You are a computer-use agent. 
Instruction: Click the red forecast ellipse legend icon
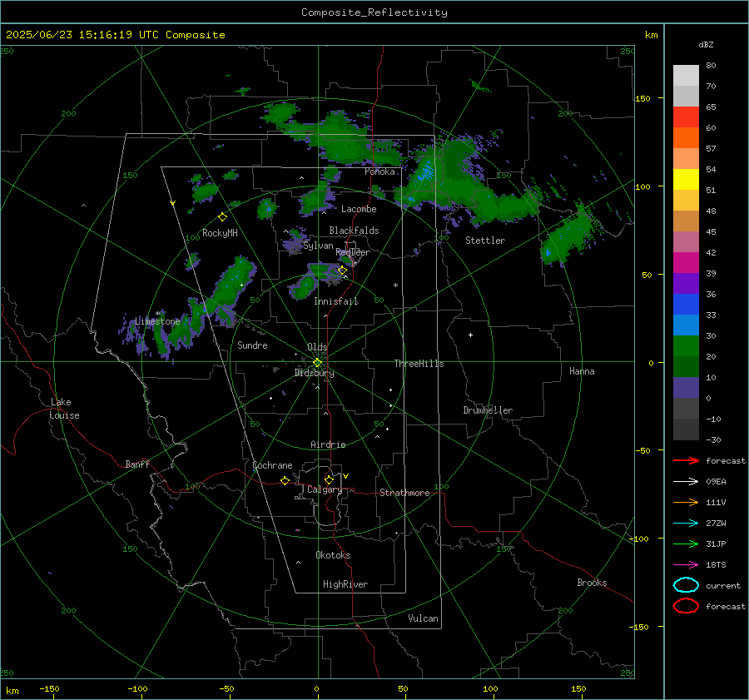686,606
